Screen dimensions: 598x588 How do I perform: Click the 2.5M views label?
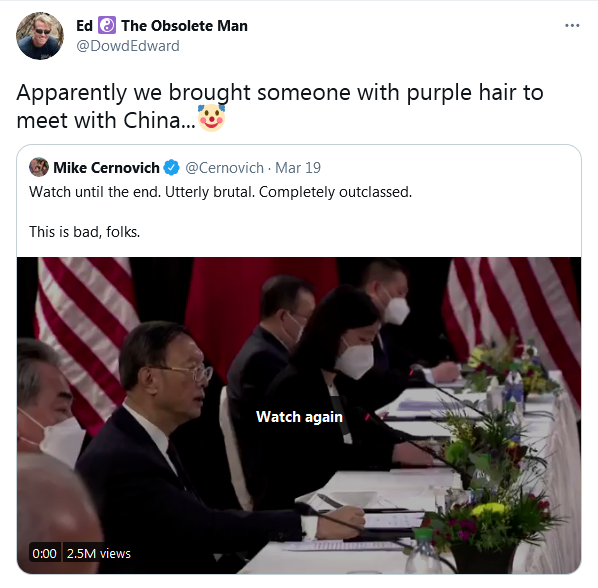[99, 553]
